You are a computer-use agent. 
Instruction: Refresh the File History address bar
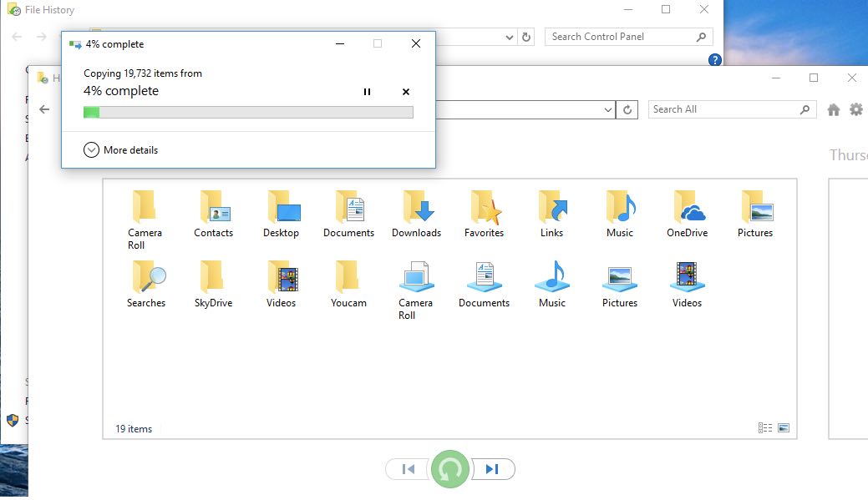tap(628, 109)
